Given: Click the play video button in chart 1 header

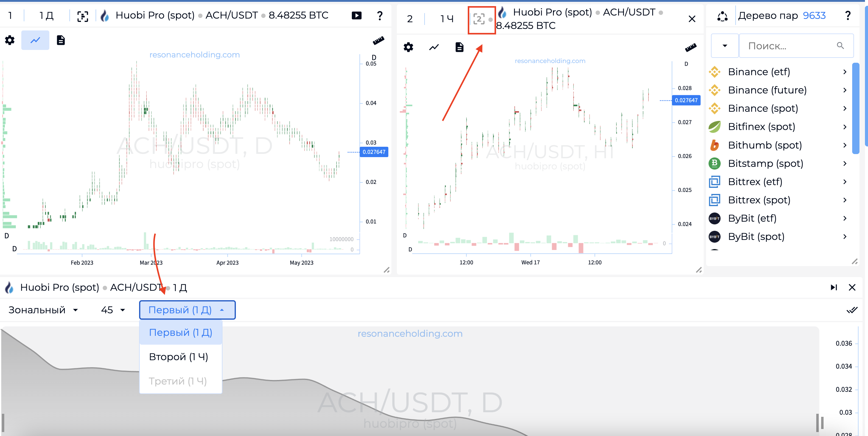Looking at the screenshot, I should (x=356, y=16).
